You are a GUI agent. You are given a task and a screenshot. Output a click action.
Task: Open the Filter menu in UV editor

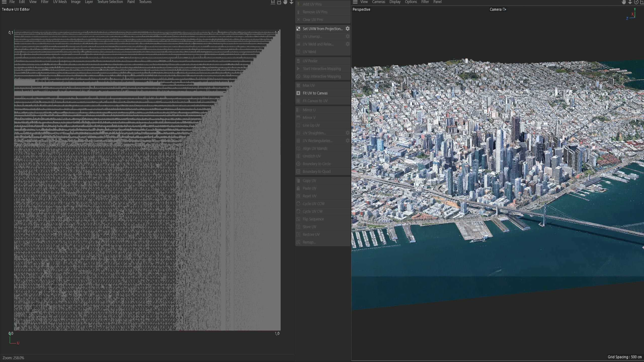[x=45, y=2]
